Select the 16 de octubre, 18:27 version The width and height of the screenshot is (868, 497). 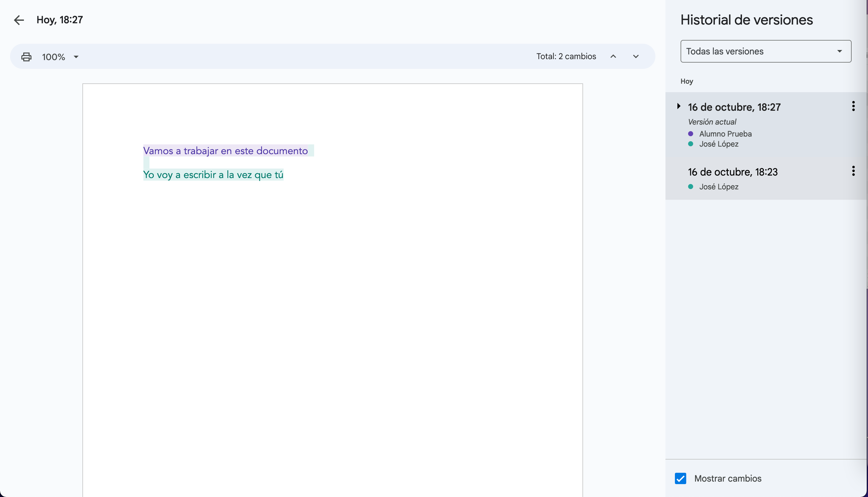734,107
